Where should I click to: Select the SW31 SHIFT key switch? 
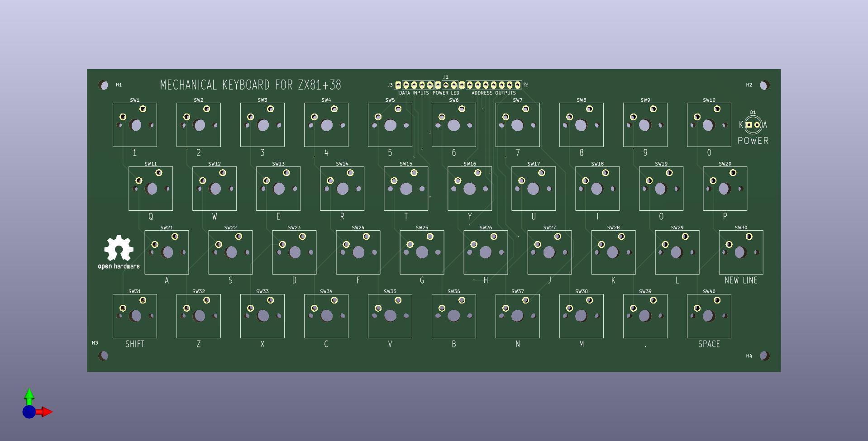pyautogui.click(x=135, y=316)
